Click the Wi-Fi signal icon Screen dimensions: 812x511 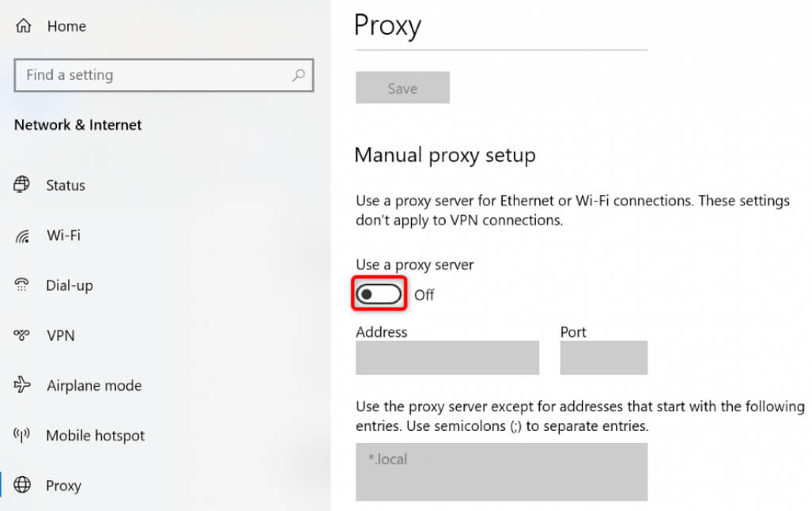click(22, 235)
